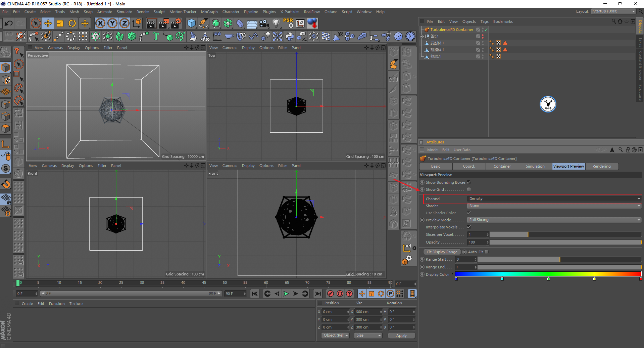Open the Simulate menu
644x348 pixels.
coord(124,12)
